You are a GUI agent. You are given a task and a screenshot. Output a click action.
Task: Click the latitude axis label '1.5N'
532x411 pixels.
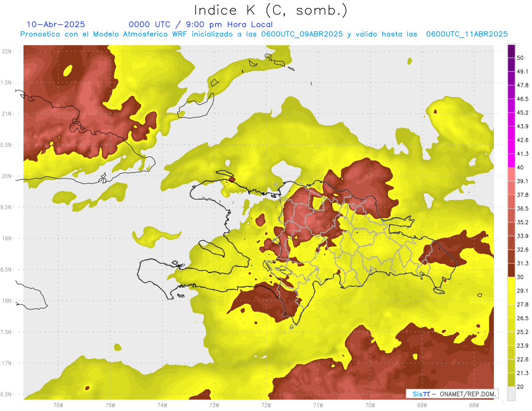point(7,82)
